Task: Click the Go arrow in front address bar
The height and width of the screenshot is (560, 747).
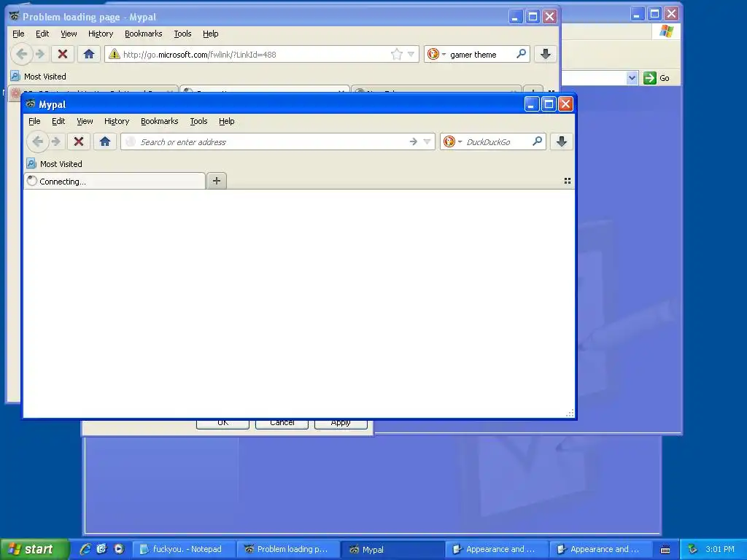Action: click(x=413, y=141)
